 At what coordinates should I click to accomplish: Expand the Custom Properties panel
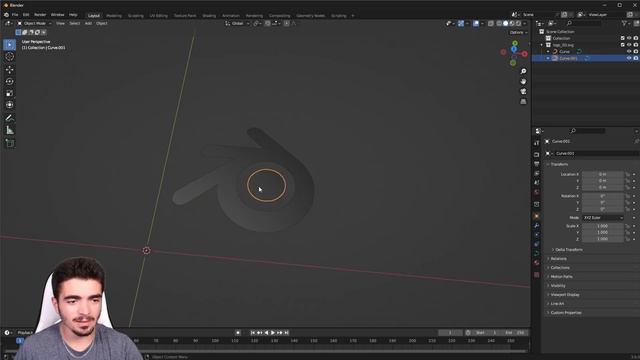coord(566,313)
